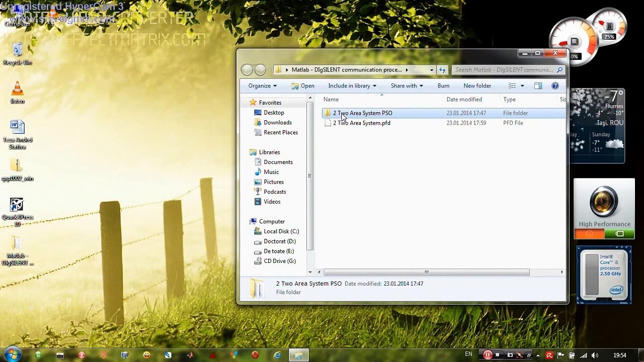Open Opera browser from the taskbar
The height and width of the screenshot is (362, 644).
[255, 355]
